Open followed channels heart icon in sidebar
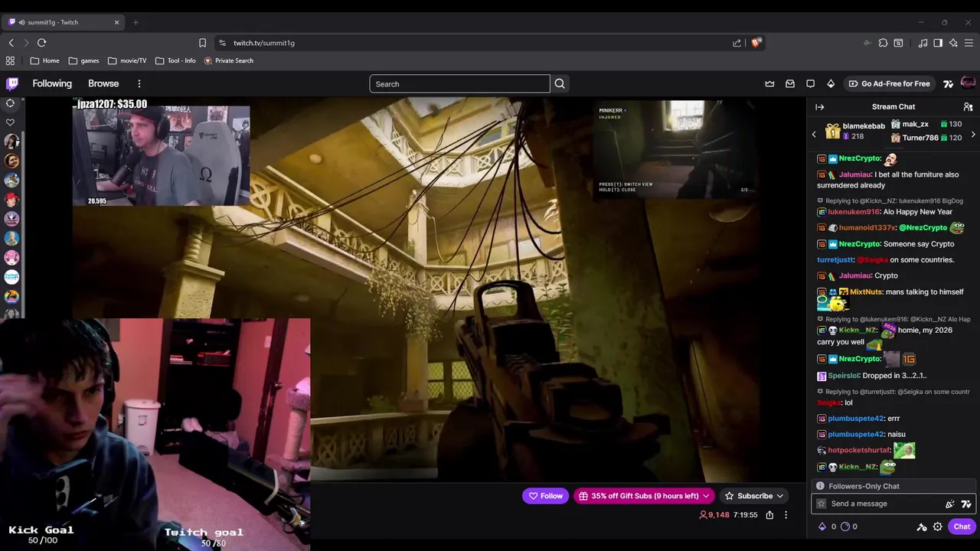Screen dimensions: 980x551 click(10, 122)
